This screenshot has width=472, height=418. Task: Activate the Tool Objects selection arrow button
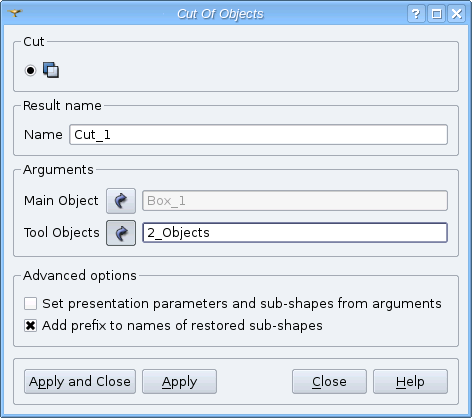click(x=121, y=233)
